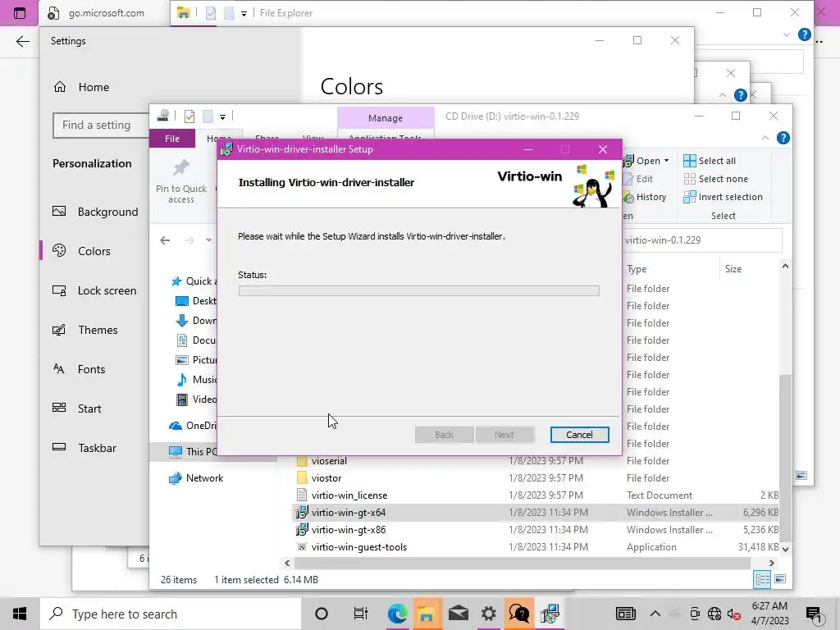840x630 pixels.
Task: Open Settings gear on taskbar
Action: pos(489,614)
